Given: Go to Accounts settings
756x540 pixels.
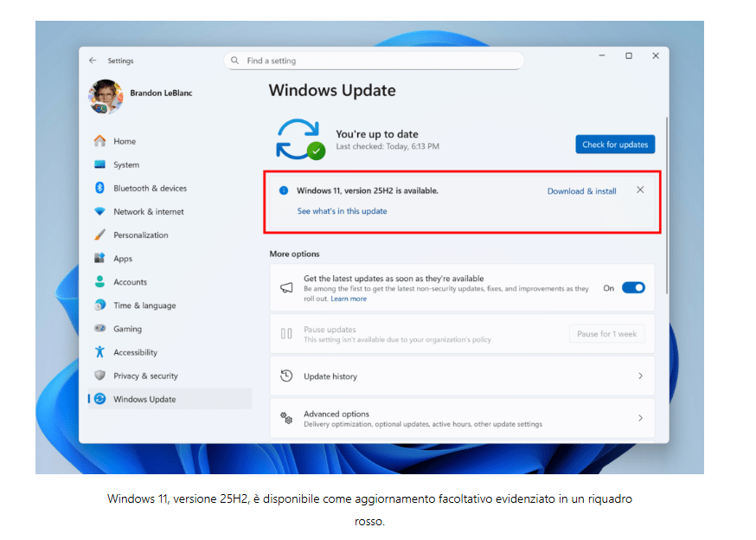Looking at the screenshot, I should tap(170, 282).
